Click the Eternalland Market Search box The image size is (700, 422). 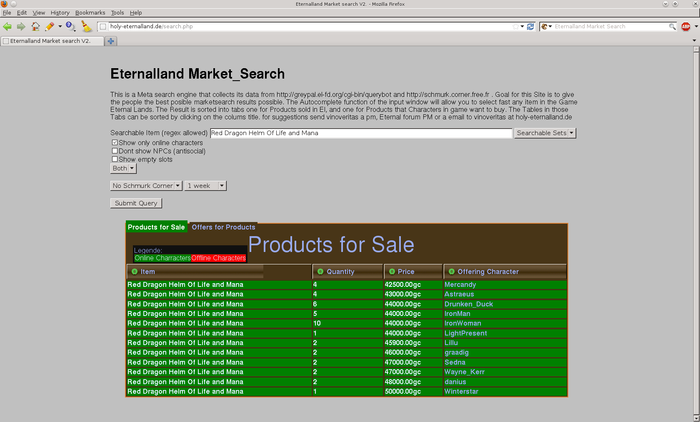click(610, 27)
